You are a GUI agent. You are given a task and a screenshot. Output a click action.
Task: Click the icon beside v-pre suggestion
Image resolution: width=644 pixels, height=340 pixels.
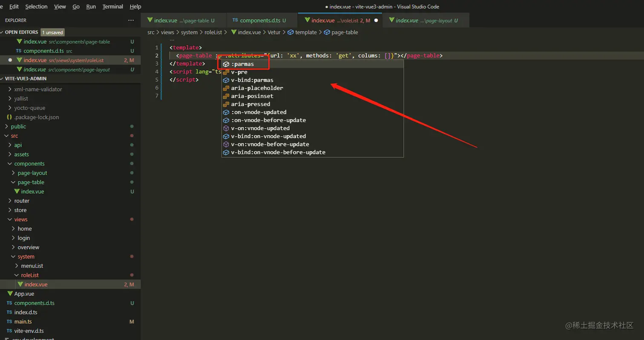(x=227, y=72)
